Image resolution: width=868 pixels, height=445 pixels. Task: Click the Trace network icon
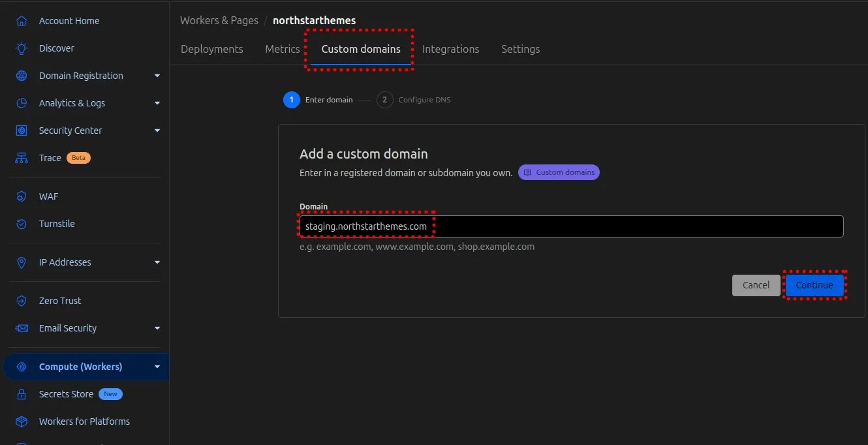click(22, 158)
